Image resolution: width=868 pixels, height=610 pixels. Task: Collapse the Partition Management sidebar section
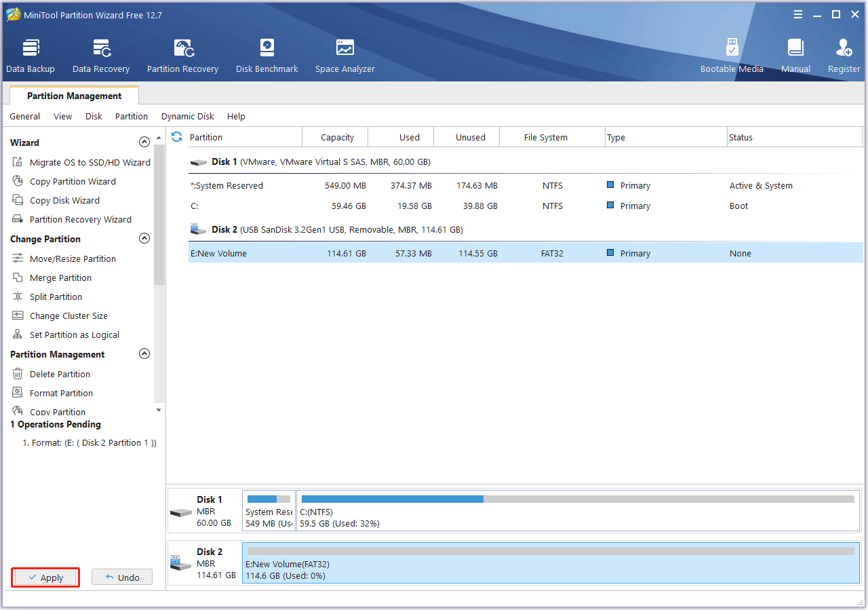pos(144,354)
